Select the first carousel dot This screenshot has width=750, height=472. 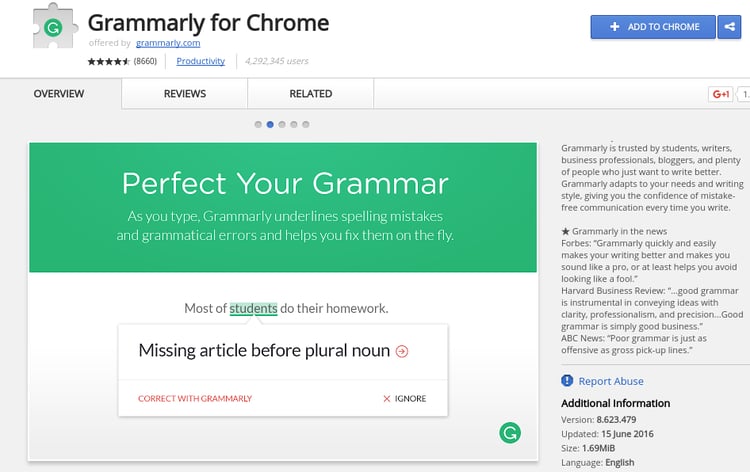point(258,125)
